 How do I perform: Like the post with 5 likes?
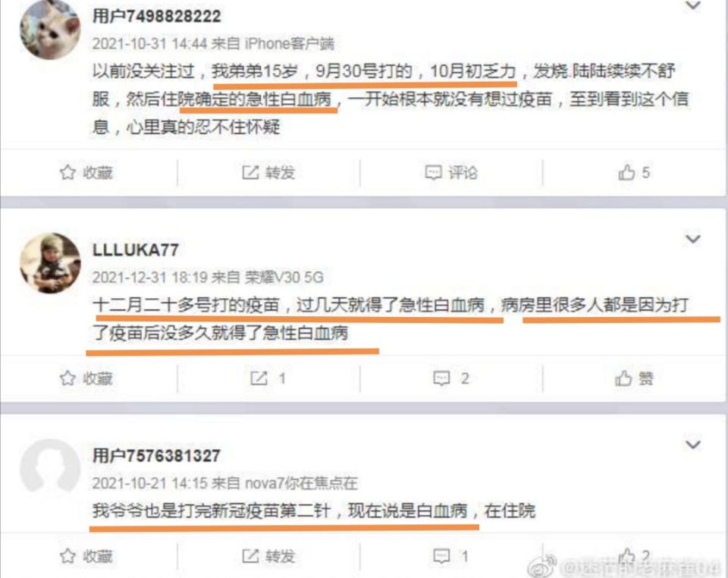click(x=634, y=173)
